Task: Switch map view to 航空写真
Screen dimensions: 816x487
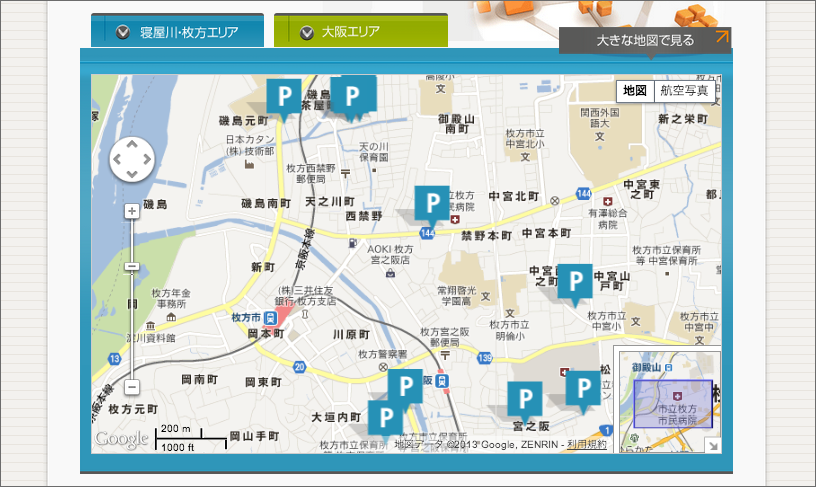Action: (x=684, y=91)
